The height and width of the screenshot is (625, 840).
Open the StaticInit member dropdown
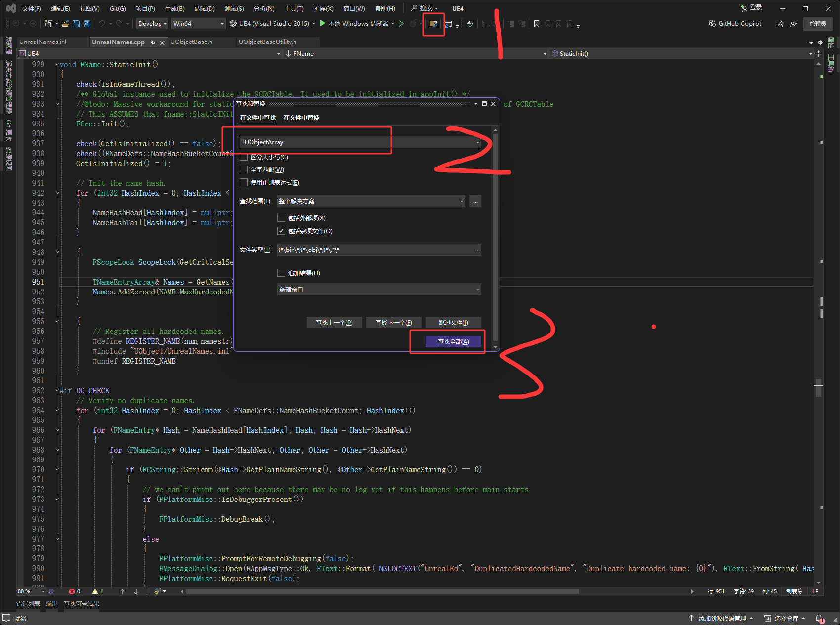(x=682, y=53)
